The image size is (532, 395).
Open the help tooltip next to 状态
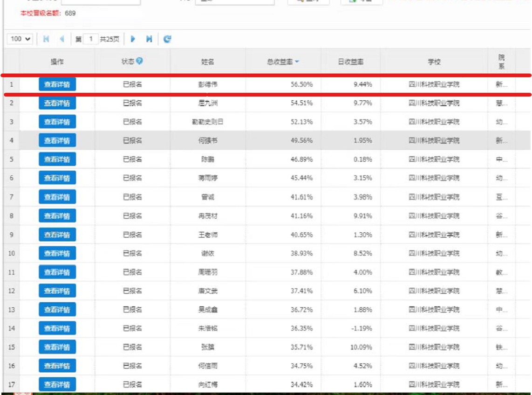point(139,61)
